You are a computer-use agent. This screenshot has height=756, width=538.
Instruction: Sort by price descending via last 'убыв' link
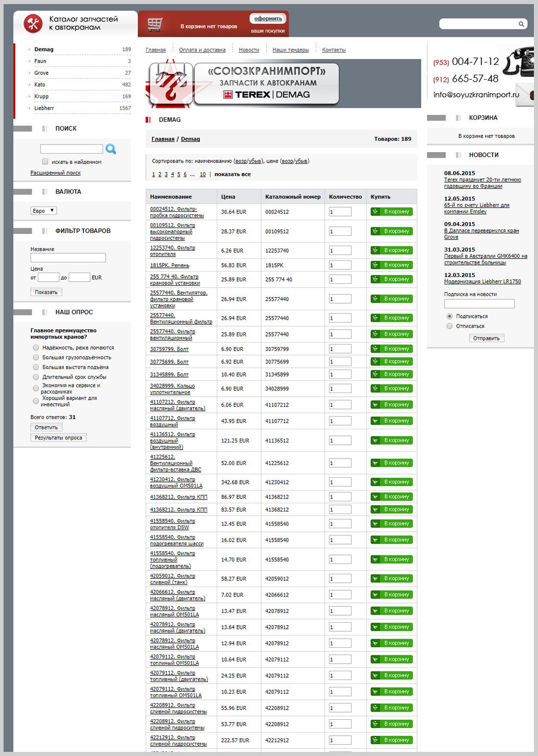click(x=301, y=161)
